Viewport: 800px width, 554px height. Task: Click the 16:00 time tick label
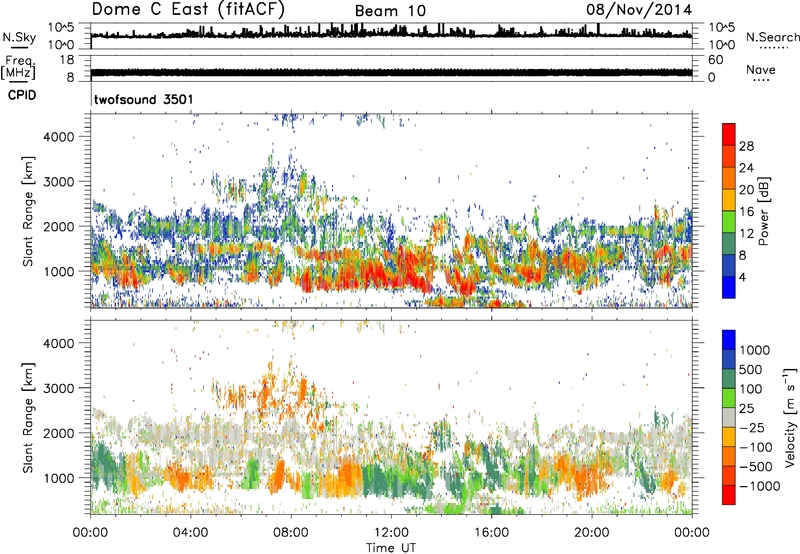(491, 533)
